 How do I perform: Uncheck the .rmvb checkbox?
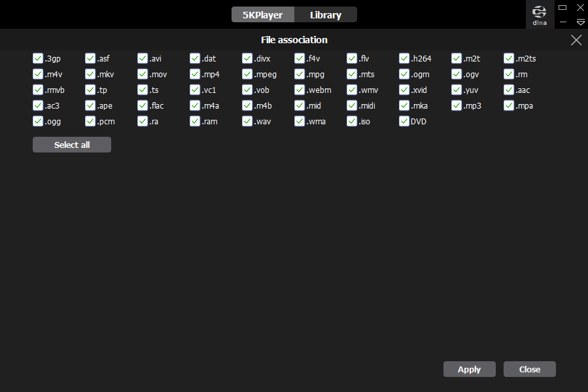[38, 90]
